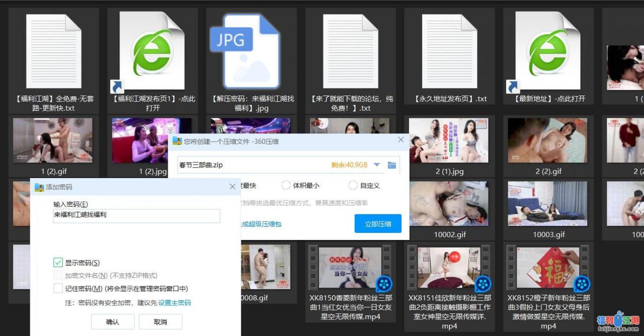Screen dimensions: 644x336
Task: Open the 【福利江湖发布页1】 IE browser shortcut
Action: (x=152, y=50)
